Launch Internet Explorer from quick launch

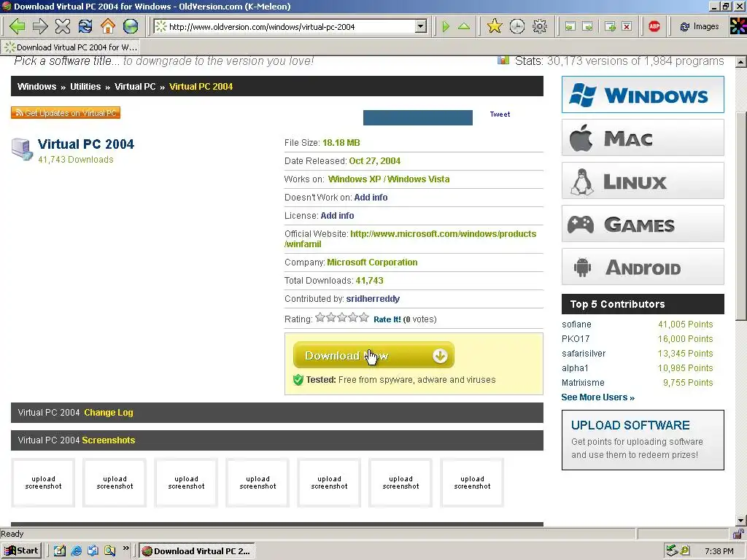point(76,551)
